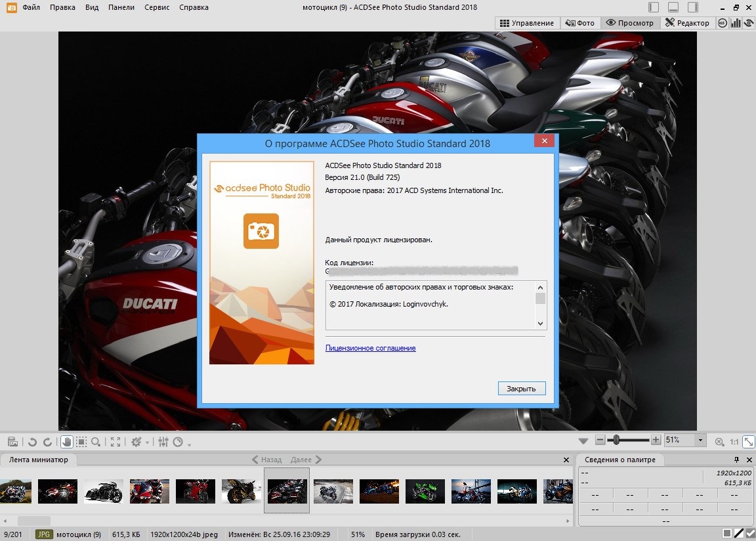The image size is (756, 541).
Task: Switch to the Редактор mode tab
Action: 687,23
